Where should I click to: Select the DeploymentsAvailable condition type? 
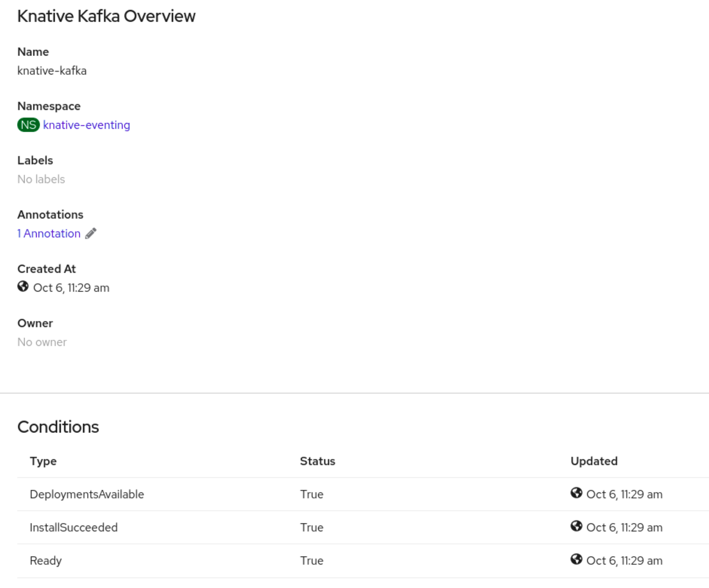[87, 494]
